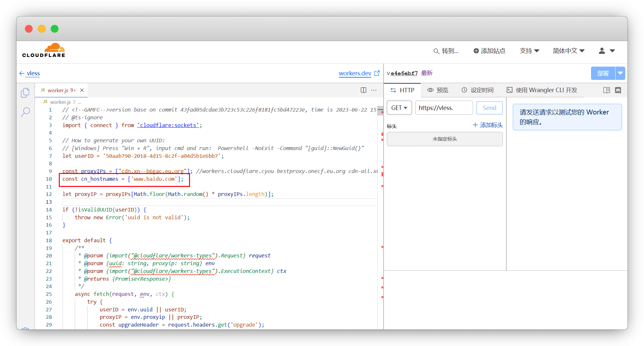Click the 添加标头 add header link
The image size is (644, 346).
pos(488,125)
